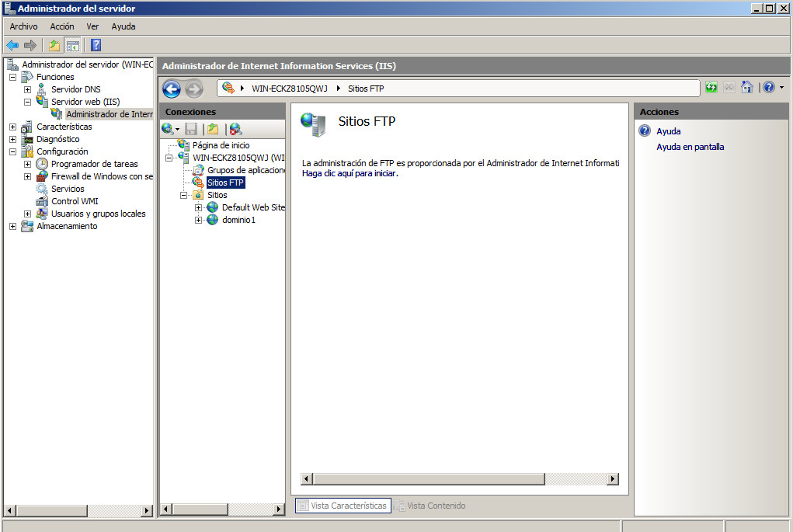The width and height of the screenshot is (793, 532).
Task: Select Grupos de aplicaciones in connections tree
Action: (x=246, y=170)
